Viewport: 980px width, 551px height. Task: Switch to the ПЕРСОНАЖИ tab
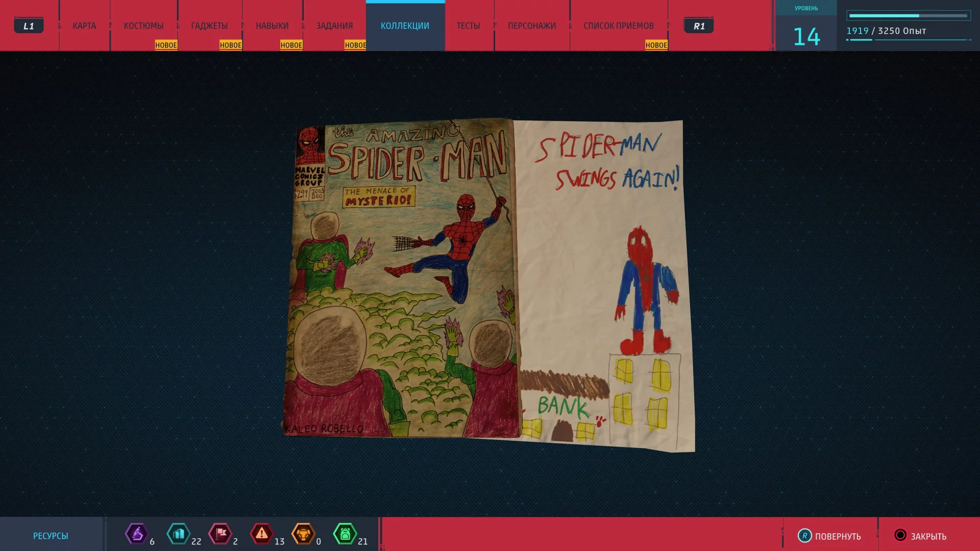click(532, 26)
